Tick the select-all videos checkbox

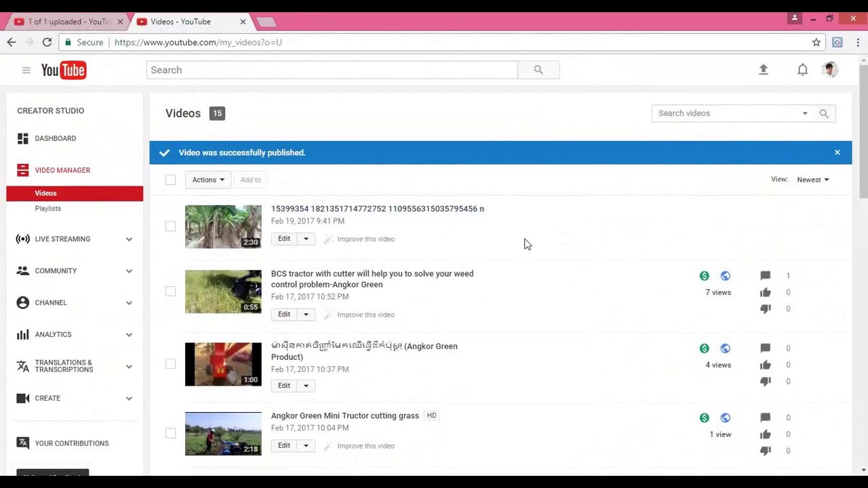[x=170, y=180]
